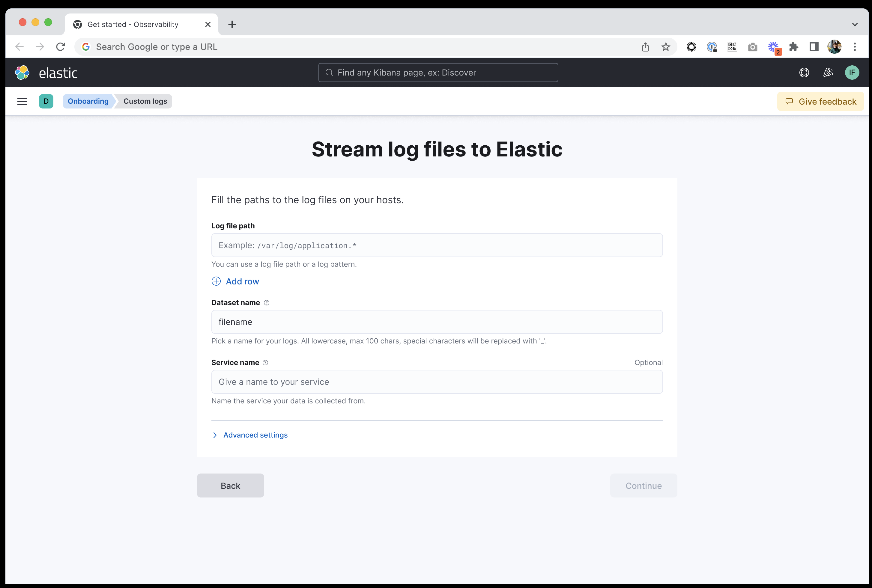Click the Elastic logo
The height and width of the screenshot is (588, 872).
(x=22, y=73)
